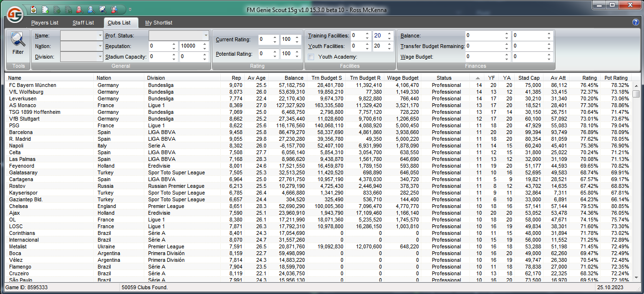Click the greyed film-strip add icon
The width and height of the screenshot is (644, 294).
pos(56,9)
